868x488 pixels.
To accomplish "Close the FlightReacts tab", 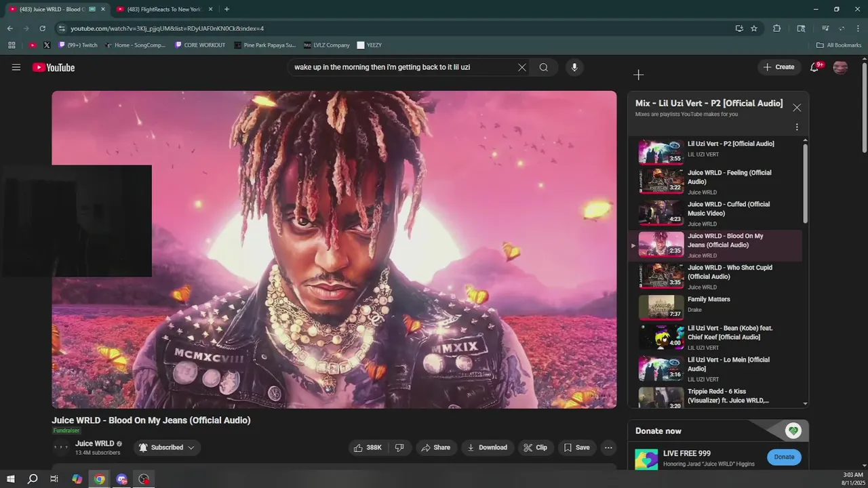I will click(x=210, y=9).
